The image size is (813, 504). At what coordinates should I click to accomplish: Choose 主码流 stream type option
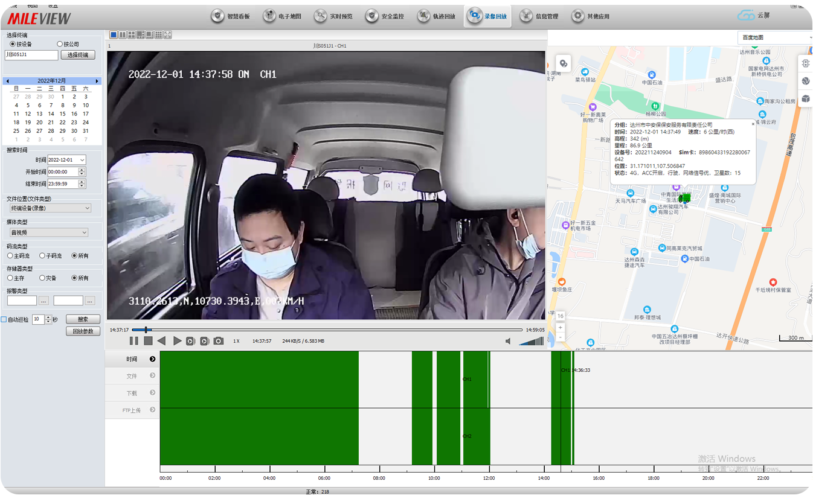pos(10,256)
